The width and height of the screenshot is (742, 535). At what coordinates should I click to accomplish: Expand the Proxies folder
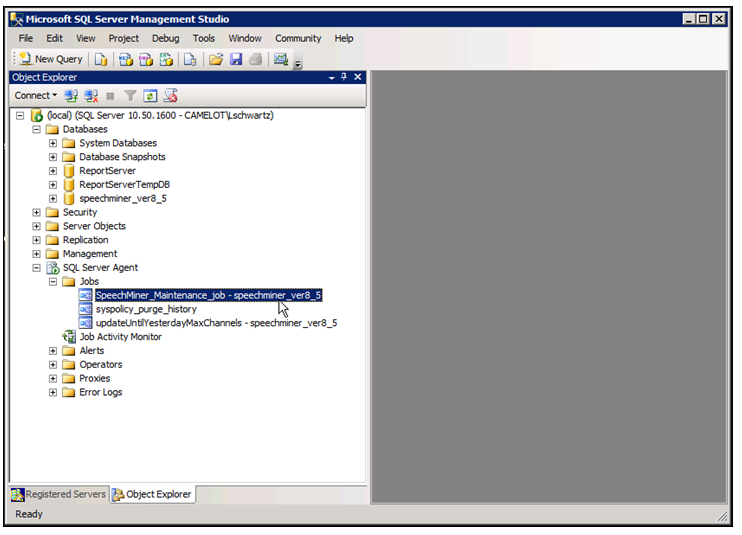click(x=53, y=378)
